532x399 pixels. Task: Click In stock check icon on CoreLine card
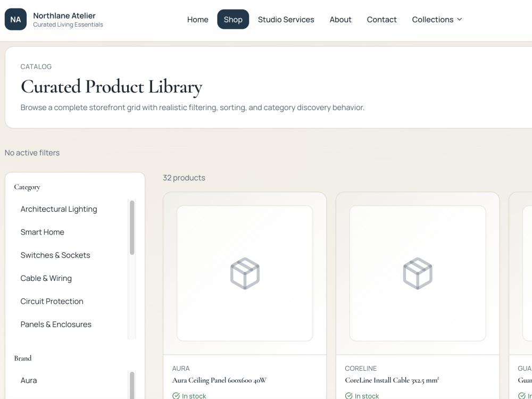click(349, 396)
